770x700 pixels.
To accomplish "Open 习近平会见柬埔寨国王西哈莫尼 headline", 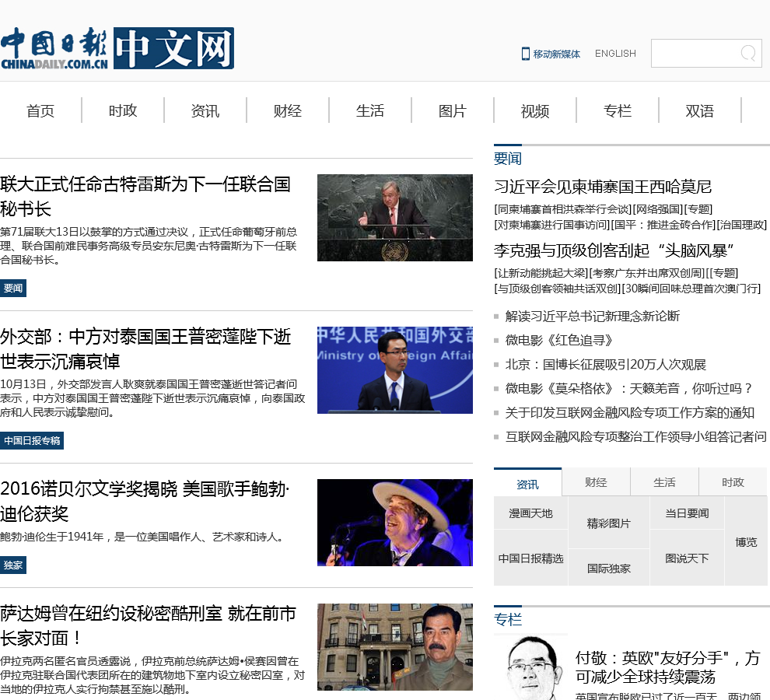I will 603,187.
